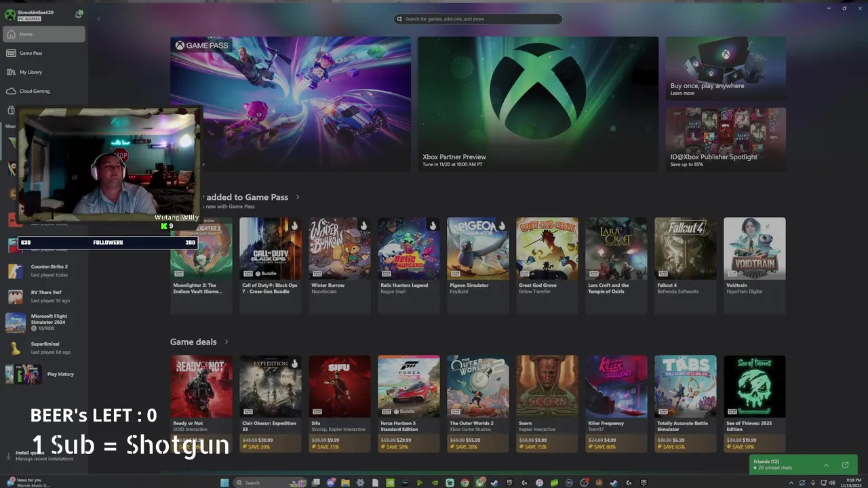
Task: Expand the added to Game Pass chevron
Action: coord(297,197)
